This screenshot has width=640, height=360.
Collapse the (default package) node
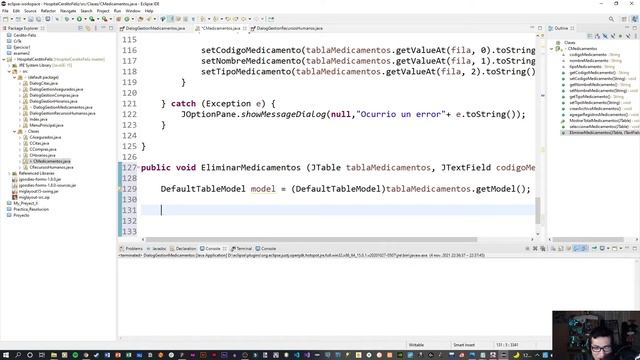pos(15,77)
